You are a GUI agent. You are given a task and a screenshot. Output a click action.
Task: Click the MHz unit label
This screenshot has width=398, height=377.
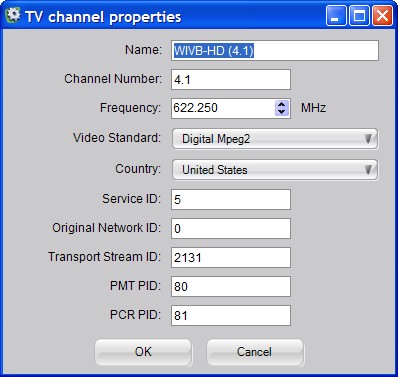click(313, 108)
